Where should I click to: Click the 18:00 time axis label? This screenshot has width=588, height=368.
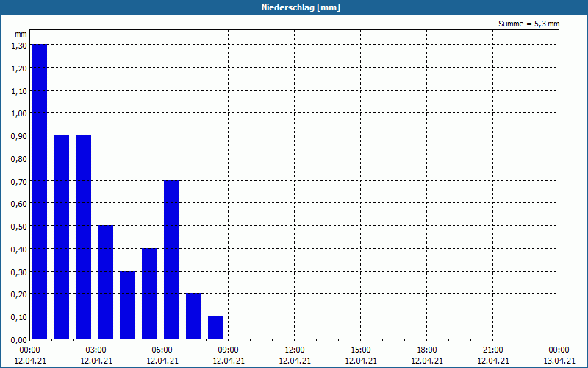tap(427, 350)
